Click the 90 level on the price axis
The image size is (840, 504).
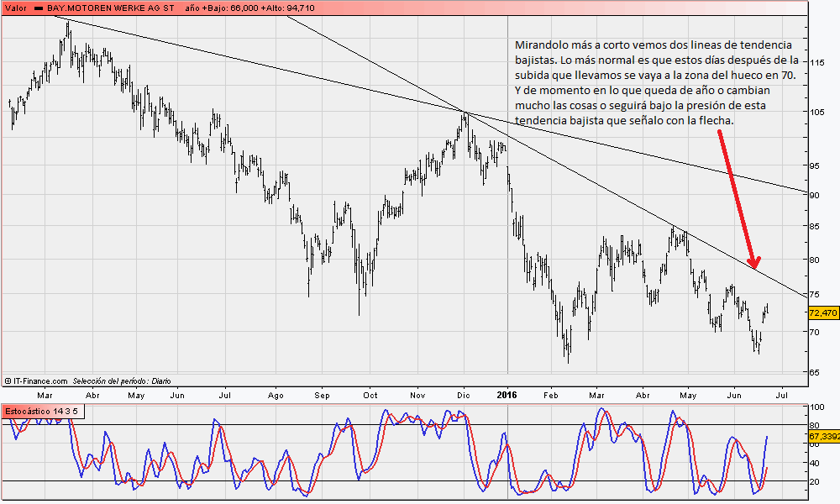815,195
